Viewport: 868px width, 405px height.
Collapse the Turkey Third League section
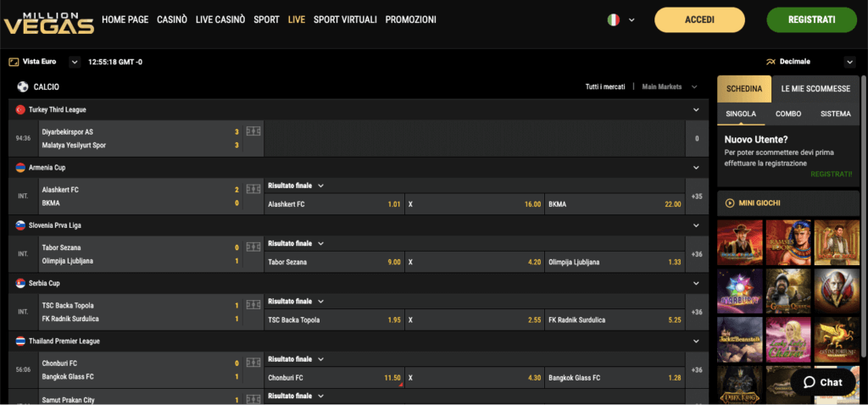coord(697,109)
